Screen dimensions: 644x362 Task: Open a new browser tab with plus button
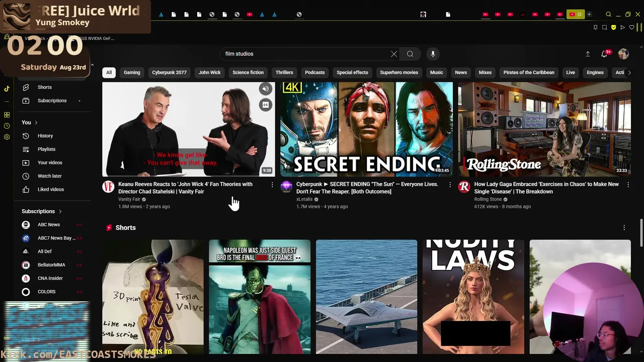point(589,15)
